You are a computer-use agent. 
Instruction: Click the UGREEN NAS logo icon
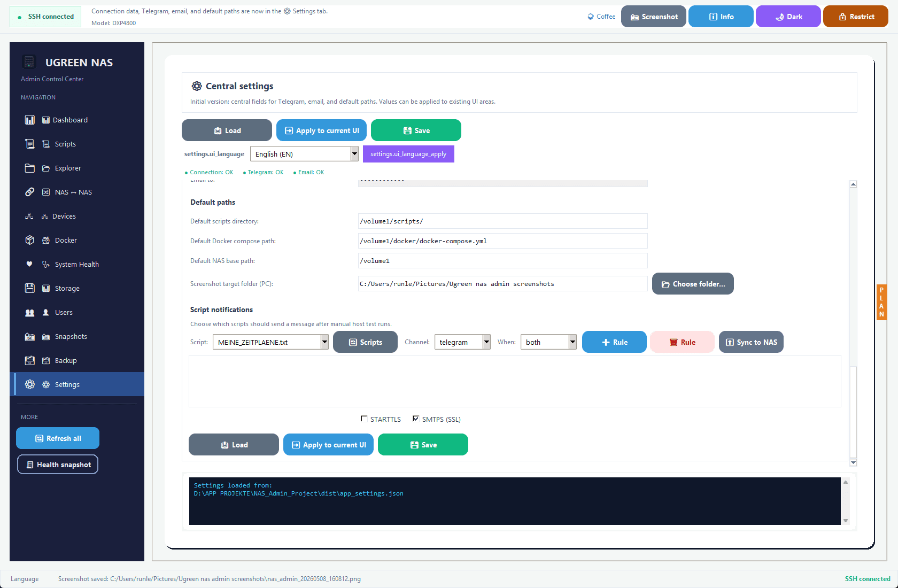pos(29,62)
